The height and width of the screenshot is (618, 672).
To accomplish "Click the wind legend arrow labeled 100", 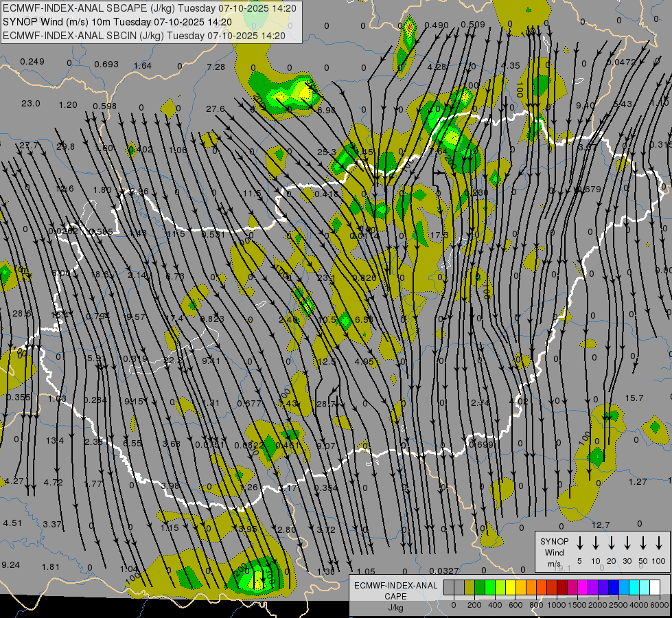I will click(659, 543).
